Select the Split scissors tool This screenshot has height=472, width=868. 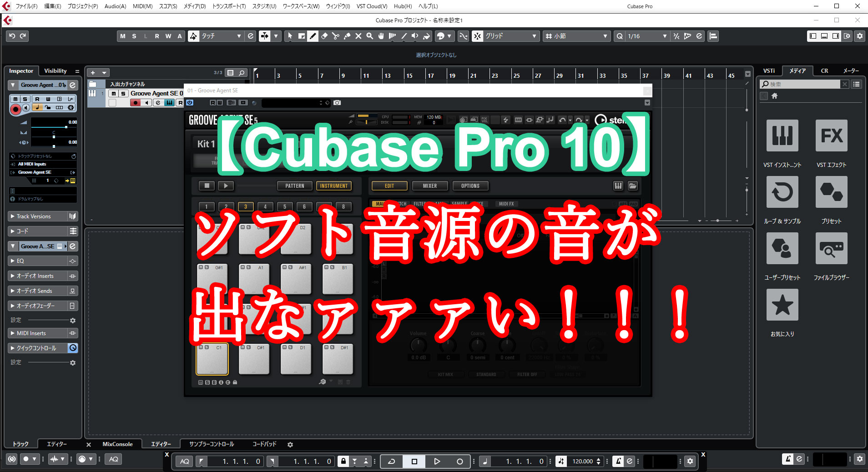click(x=336, y=36)
